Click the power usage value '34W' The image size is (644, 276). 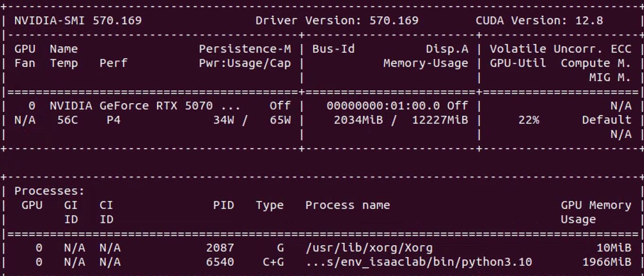pos(223,120)
